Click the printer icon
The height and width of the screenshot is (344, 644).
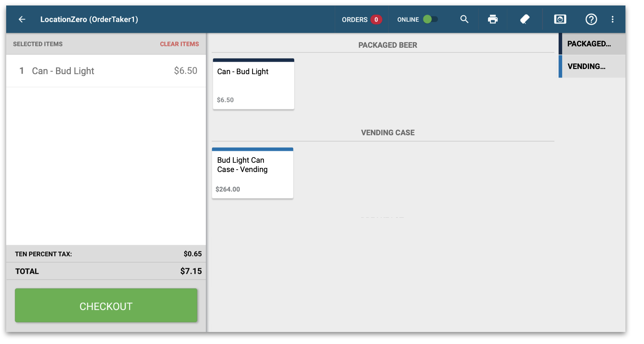click(492, 19)
